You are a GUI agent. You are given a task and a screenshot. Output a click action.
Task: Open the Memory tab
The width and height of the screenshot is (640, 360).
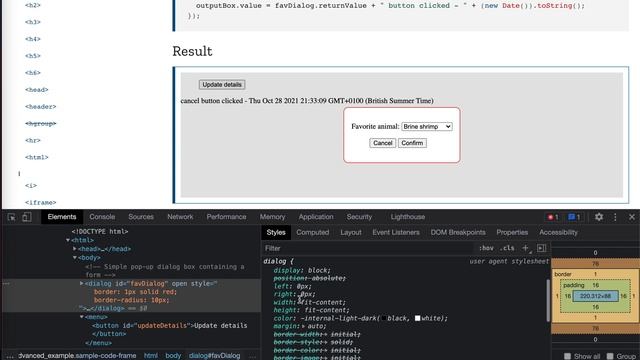272,217
